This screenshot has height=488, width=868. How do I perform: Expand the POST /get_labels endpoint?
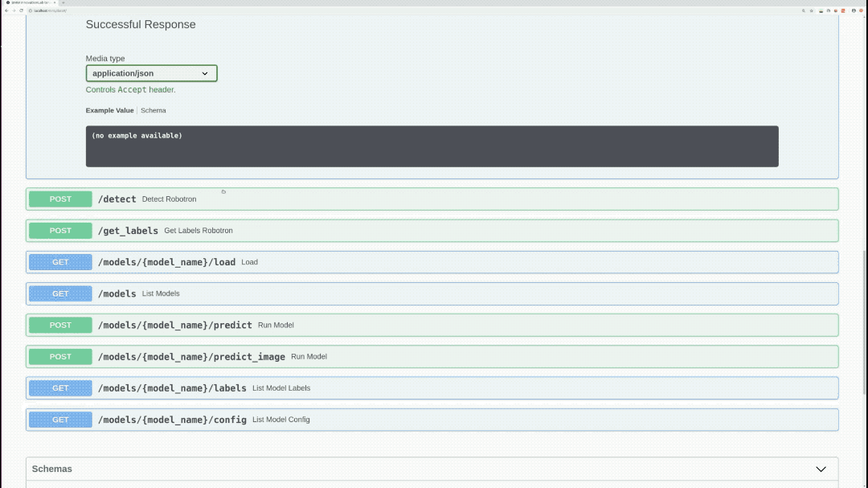coord(432,231)
